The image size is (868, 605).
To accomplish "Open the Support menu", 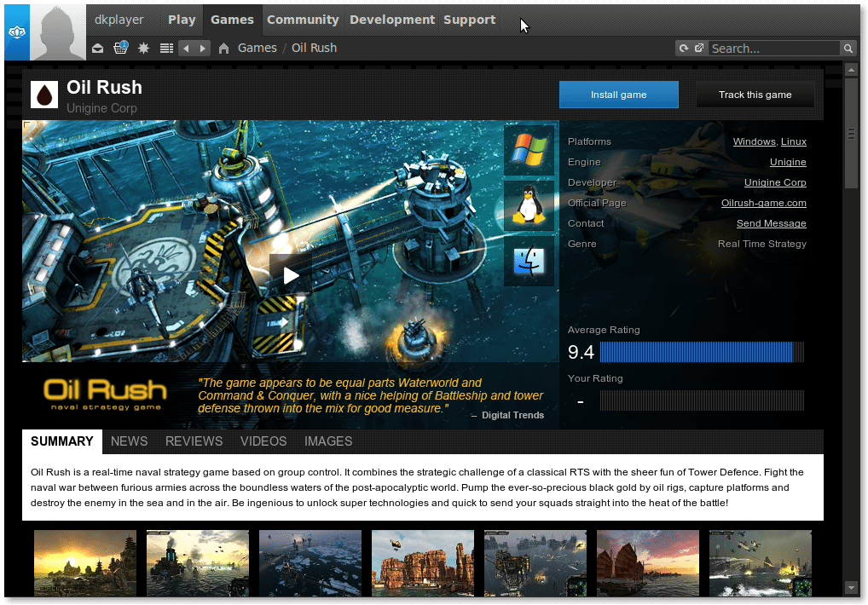I will click(x=470, y=20).
